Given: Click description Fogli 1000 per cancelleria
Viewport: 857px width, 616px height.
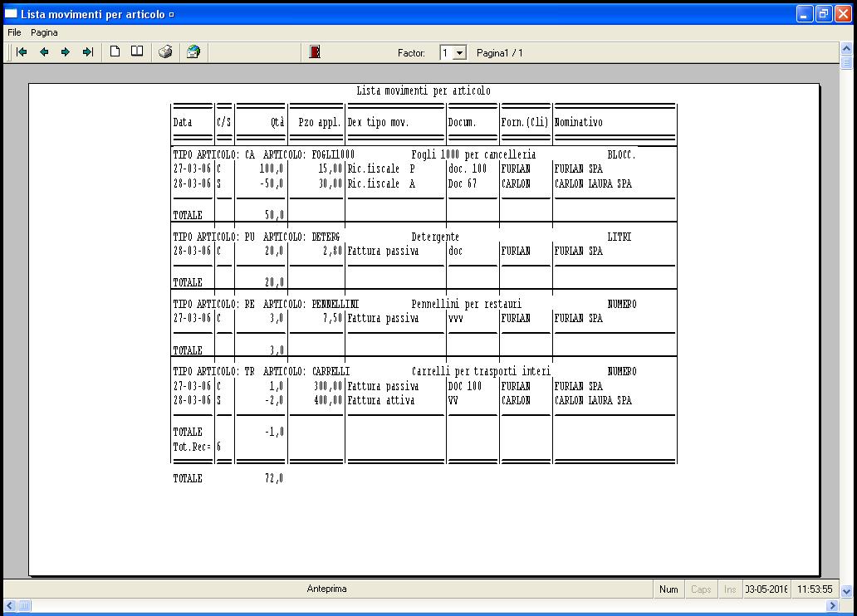Looking at the screenshot, I should [473, 154].
